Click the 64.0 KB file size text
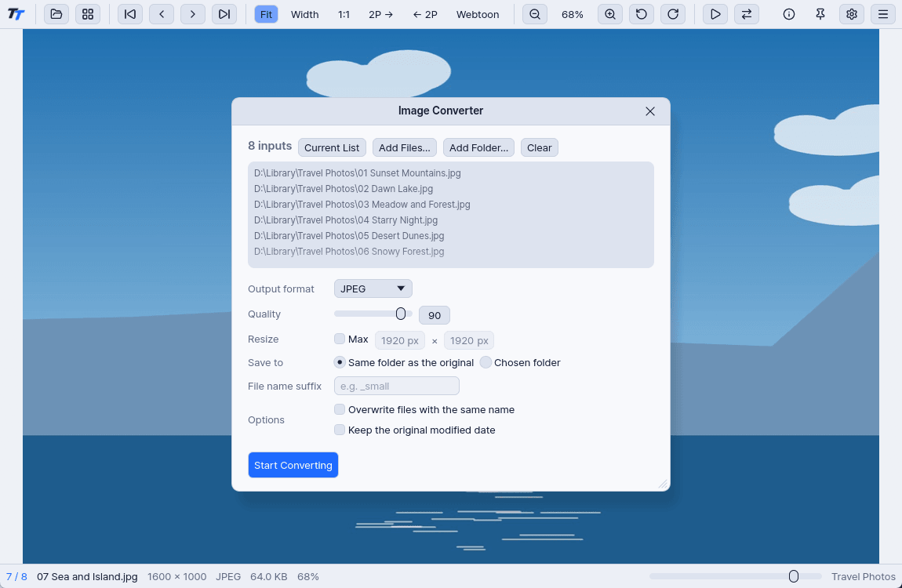The height and width of the screenshot is (588, 902). tap(269, 576)
